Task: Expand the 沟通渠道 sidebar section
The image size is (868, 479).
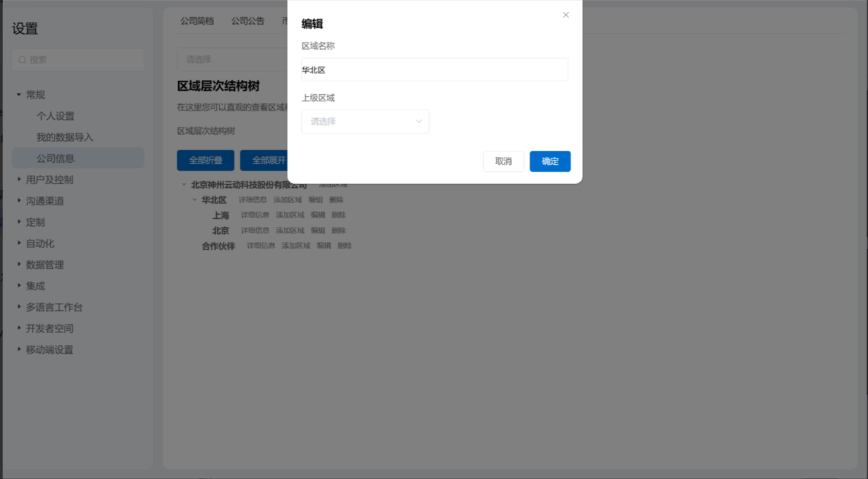Action: [19, 201]
